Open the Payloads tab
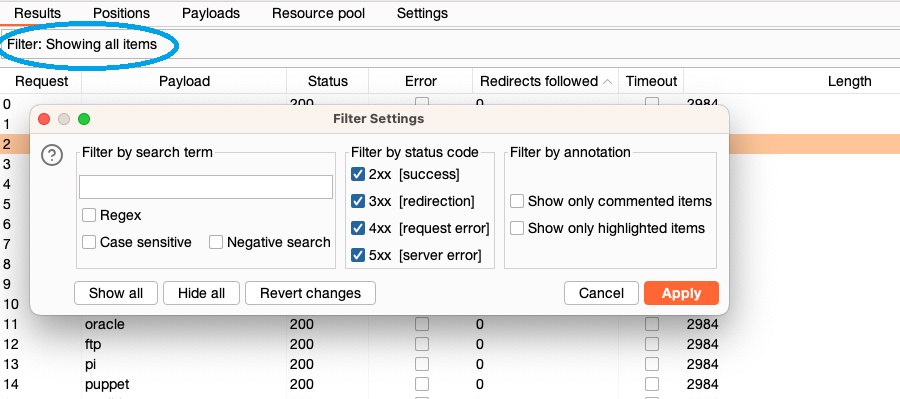 (x=211, y=13)
